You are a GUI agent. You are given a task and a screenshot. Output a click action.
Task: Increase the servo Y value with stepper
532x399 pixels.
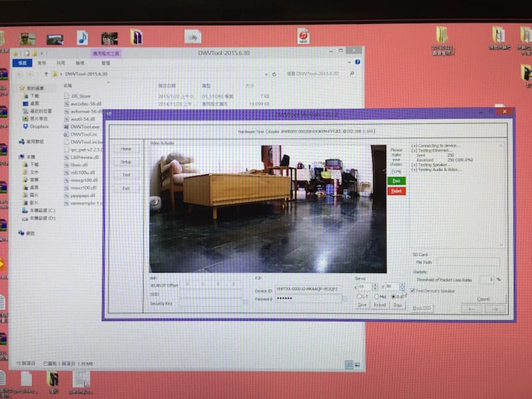tap(402, 284)
